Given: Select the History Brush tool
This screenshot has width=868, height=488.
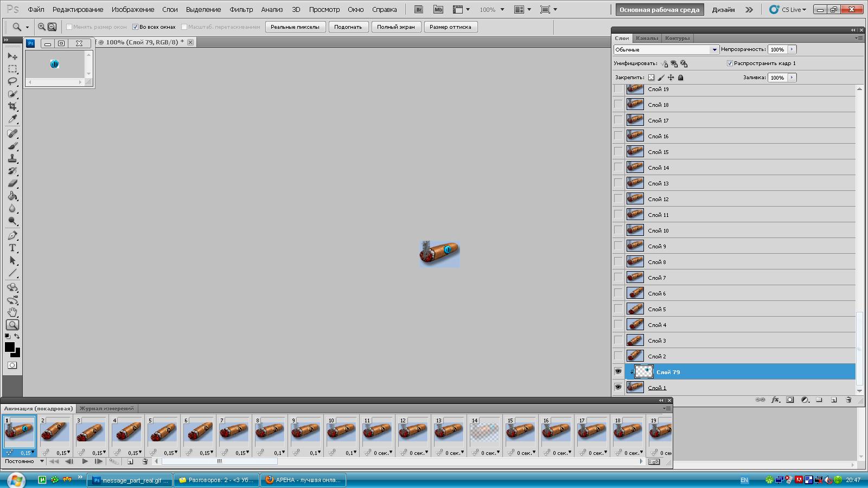Looking at the screenshot, I should pyautogui.click(x=12, y=171).
